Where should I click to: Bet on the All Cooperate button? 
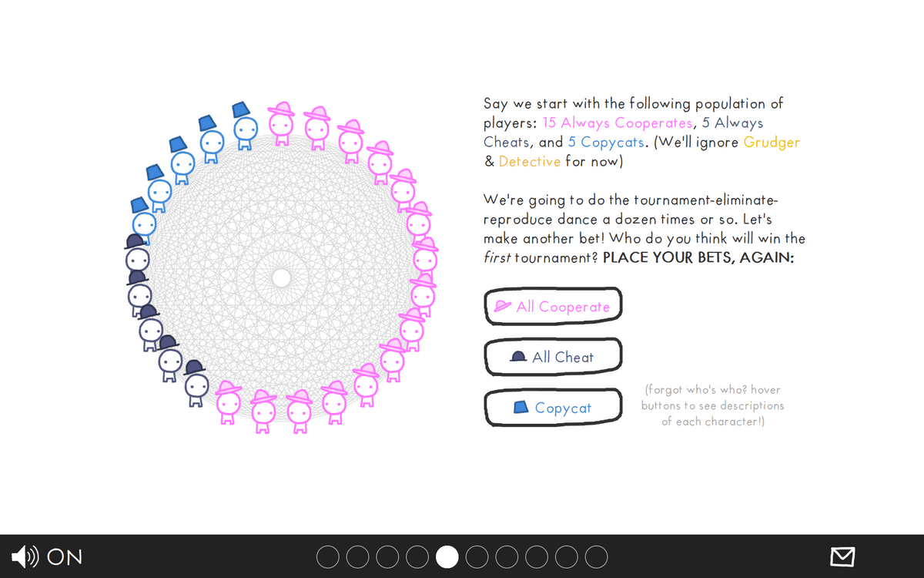(553, 307)
